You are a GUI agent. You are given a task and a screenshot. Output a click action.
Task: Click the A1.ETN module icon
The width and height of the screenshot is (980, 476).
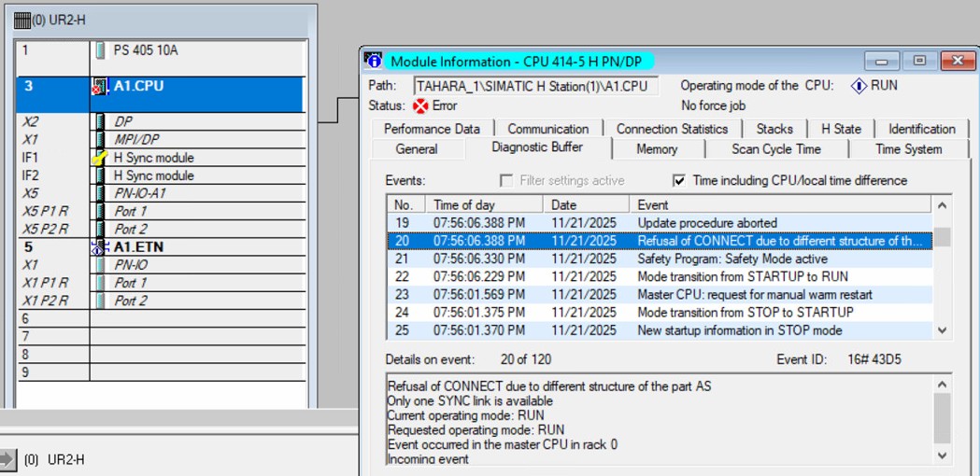(99, 247)
